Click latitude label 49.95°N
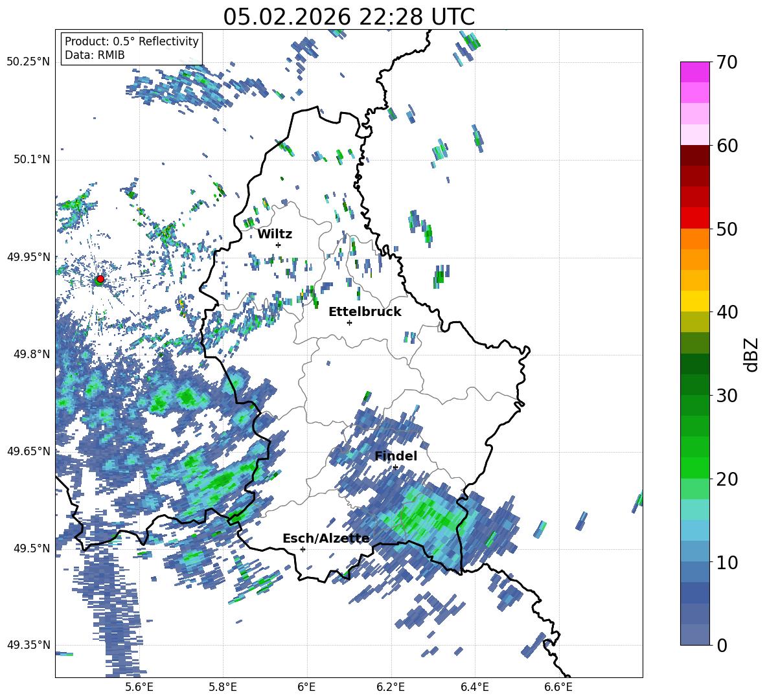The height and width of the screenshot is (700, 767). (x=29, y=256)
